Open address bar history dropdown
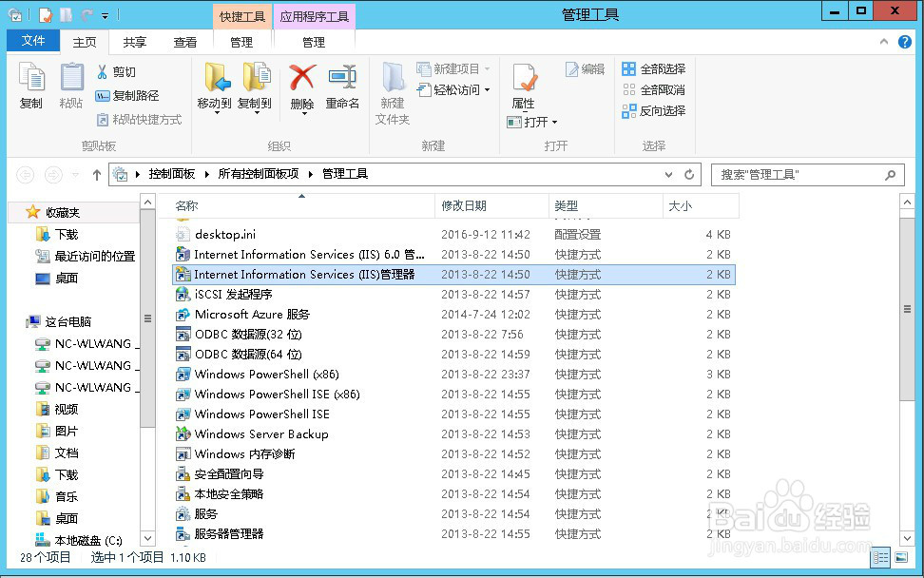 669,174
